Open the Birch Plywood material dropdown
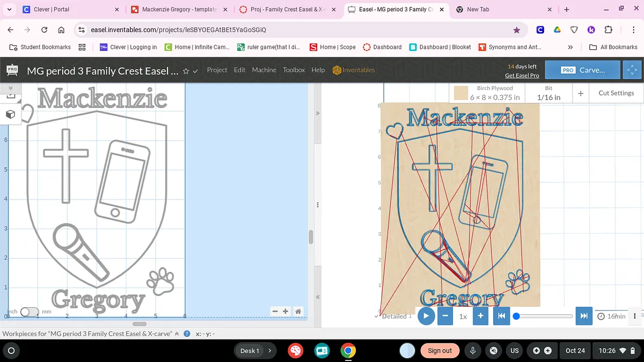This screenshot has width=644, height=362. point(487,93)
